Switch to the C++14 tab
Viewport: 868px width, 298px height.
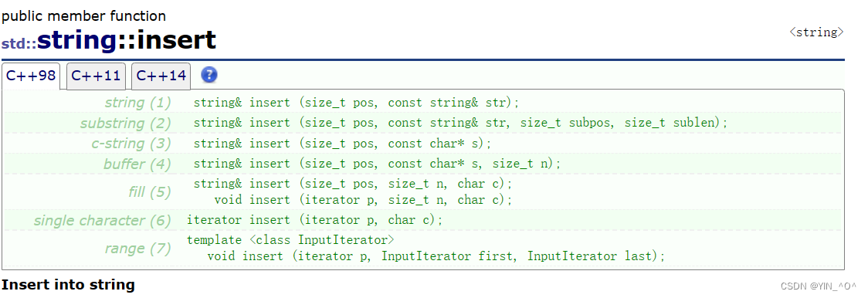(161, 76)
